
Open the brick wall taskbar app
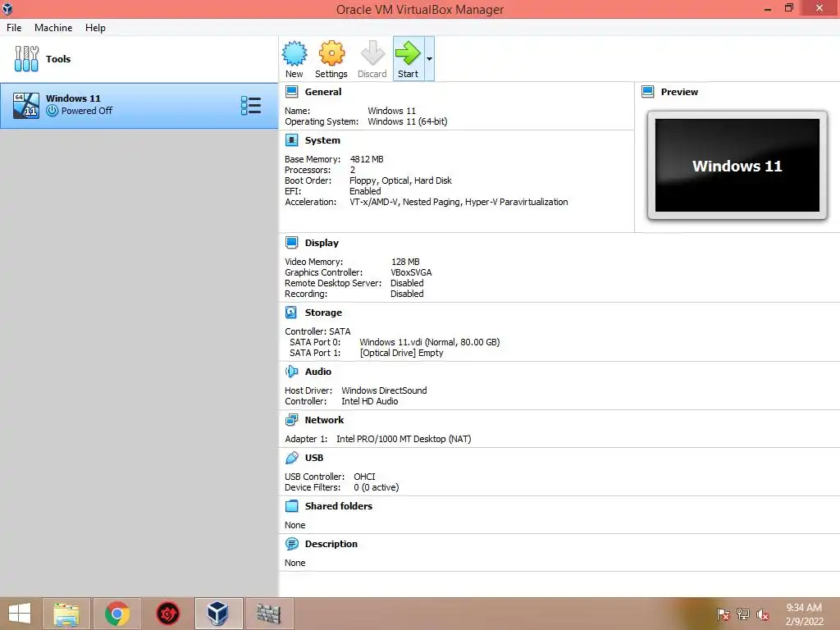[x=269, y=614]
